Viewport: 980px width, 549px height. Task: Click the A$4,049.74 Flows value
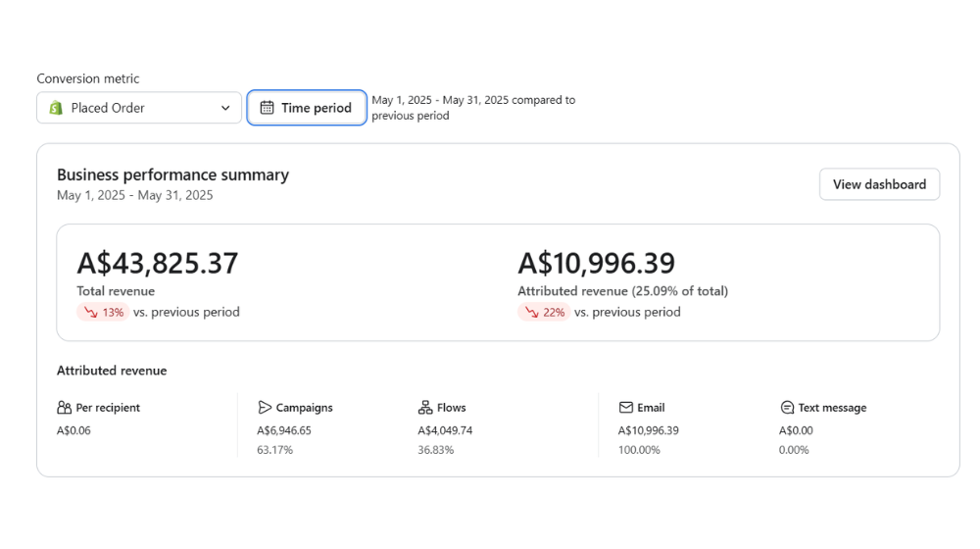click(x=445, y=430)
